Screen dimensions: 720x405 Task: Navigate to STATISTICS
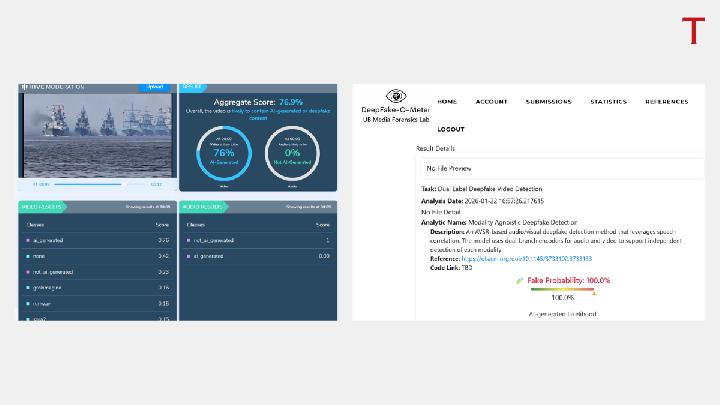tap(608, 102)
